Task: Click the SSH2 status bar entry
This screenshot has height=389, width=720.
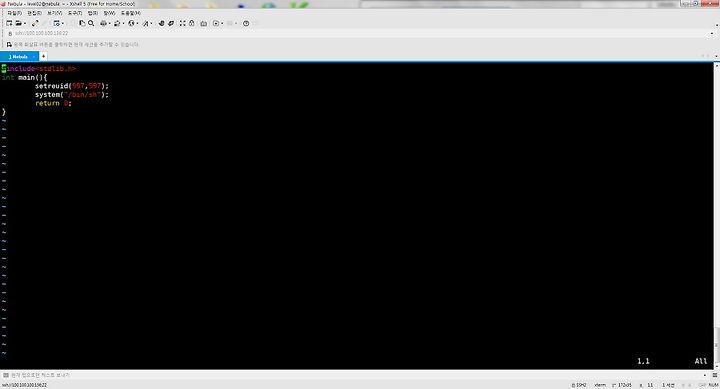Action: click(x=579, y=385)
